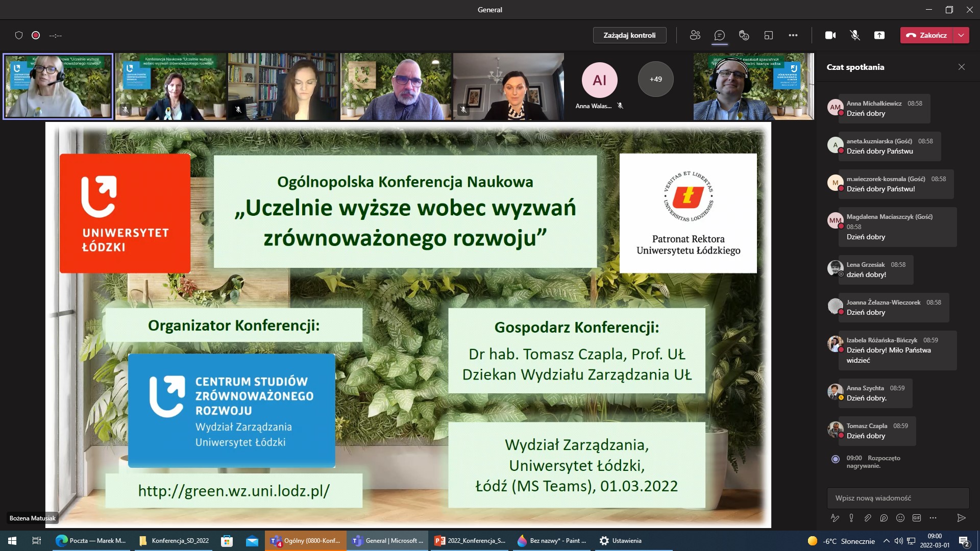The width and height of the screenshot is (980, 551).
Task: Show hidden system tray icons chevron
Action: pos(887,541)
